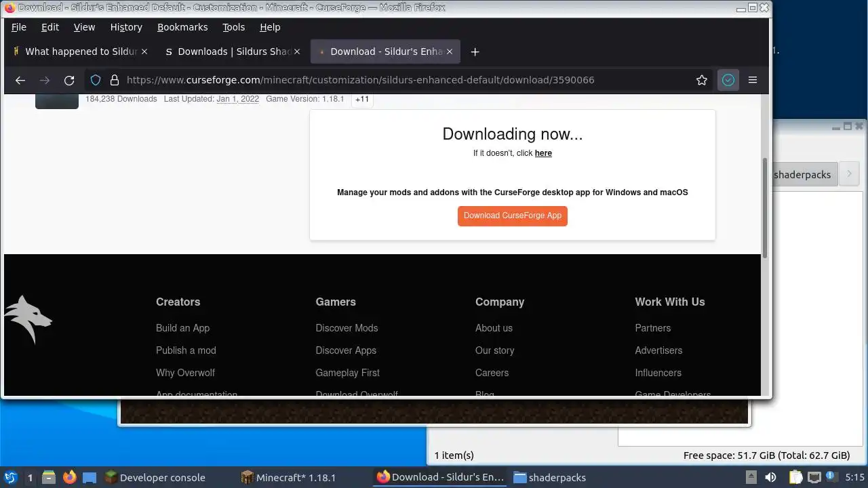
Task: Click the update notification tray icon
Action: 830,477
